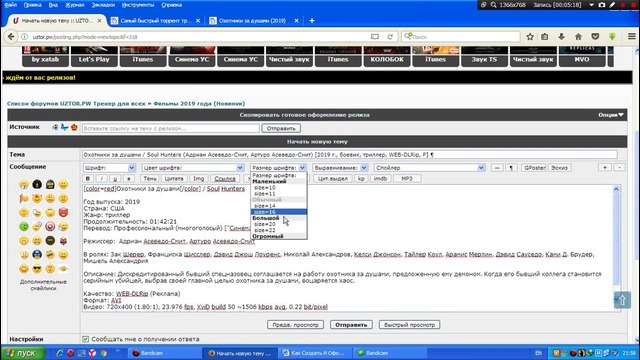This screenshot has width=640, height=360.
Task: Open the Windows пуск start button
Action: click(23, 353)
